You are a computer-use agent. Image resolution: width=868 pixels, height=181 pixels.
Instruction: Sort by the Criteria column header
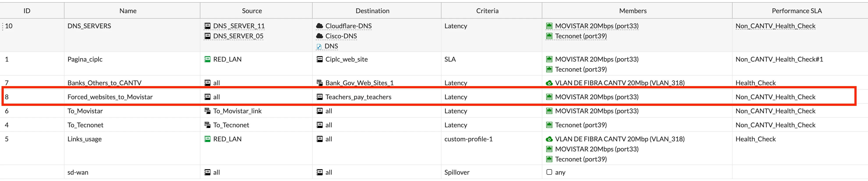click(x=487, y=11)
